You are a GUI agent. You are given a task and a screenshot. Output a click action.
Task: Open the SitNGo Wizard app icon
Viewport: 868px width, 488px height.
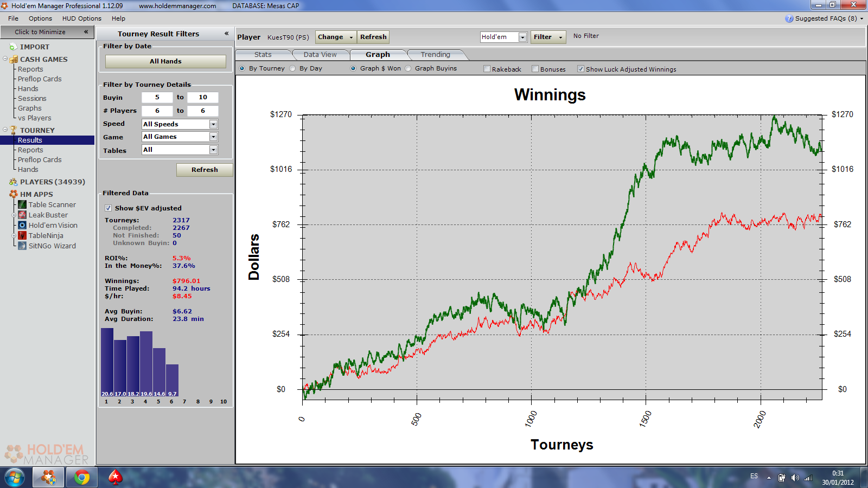pos(22,246)
